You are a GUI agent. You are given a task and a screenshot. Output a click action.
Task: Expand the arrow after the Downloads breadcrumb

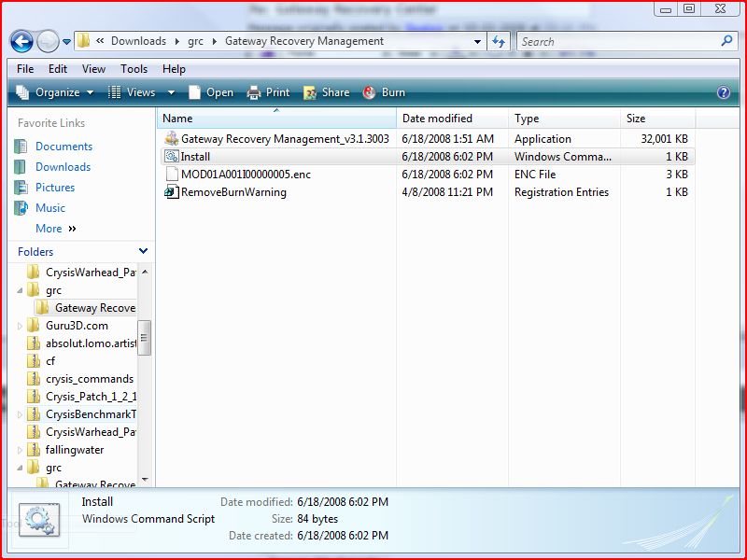pos(177,41)
